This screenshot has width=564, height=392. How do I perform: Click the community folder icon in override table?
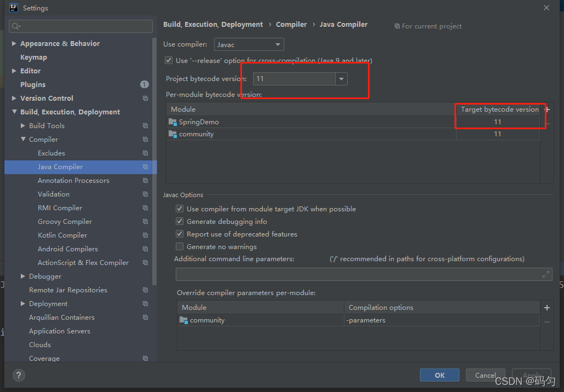pyautogui.click(x=184, y=320)
